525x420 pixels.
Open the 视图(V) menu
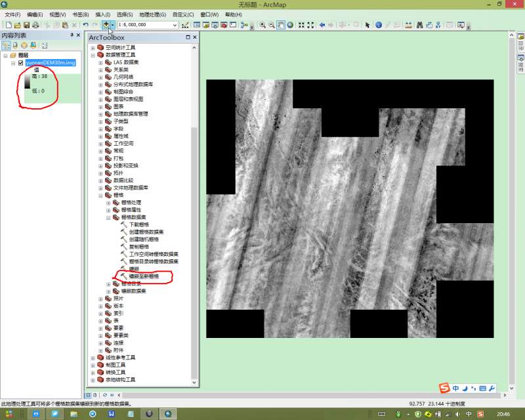(58, 14)
